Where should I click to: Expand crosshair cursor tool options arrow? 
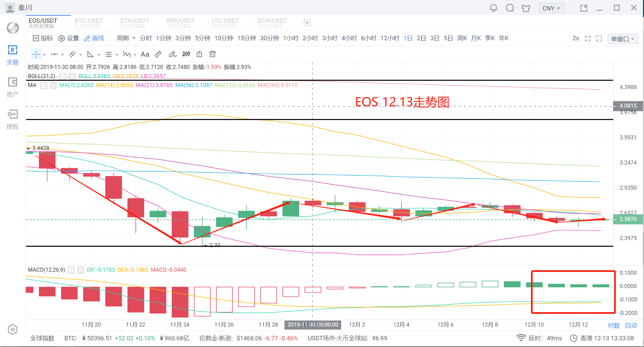44,55
